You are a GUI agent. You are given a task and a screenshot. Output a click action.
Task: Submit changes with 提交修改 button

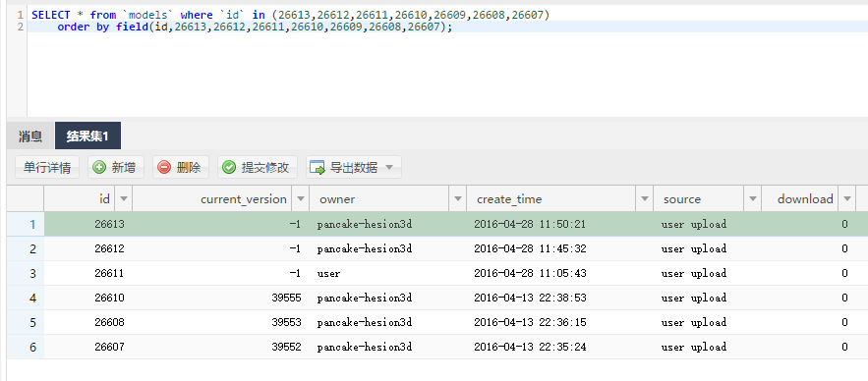pos(258,168)
